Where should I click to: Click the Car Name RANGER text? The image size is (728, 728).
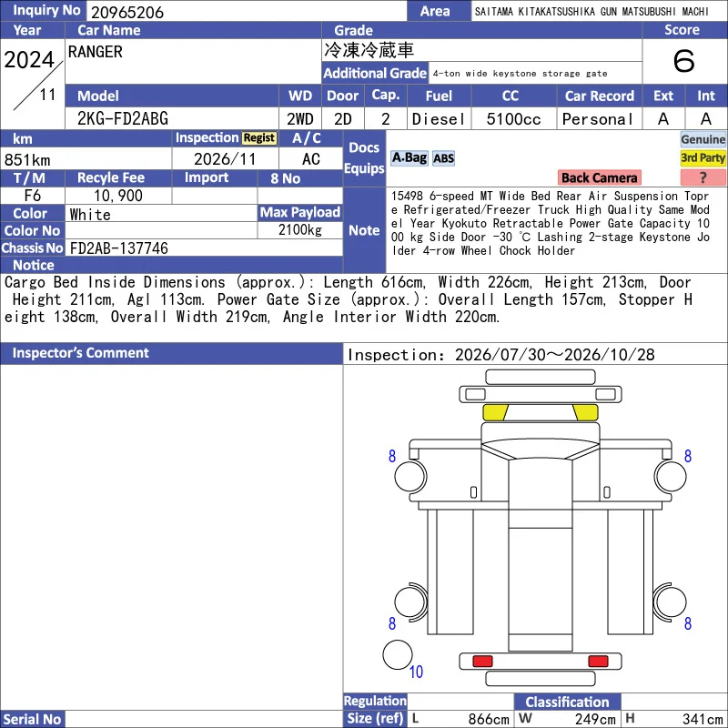(x=96, y=52)
